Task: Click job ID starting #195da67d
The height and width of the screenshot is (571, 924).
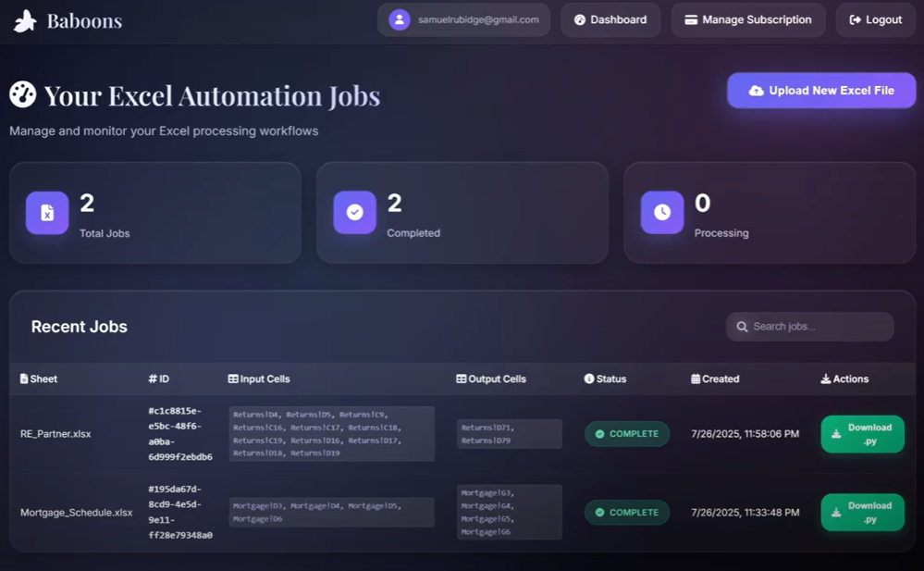Action: pyautogui.click(x=179, y=512)
